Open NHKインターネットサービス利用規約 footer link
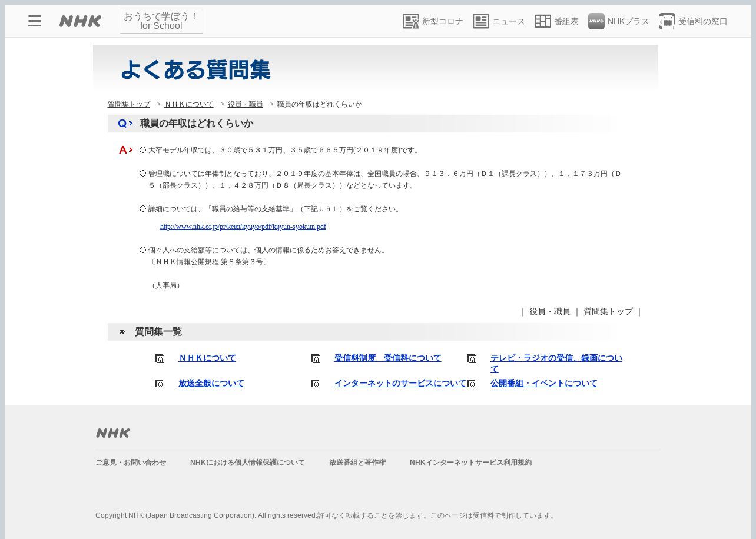The height and width of the screenshot is (539, 756). tap(470, 463)
